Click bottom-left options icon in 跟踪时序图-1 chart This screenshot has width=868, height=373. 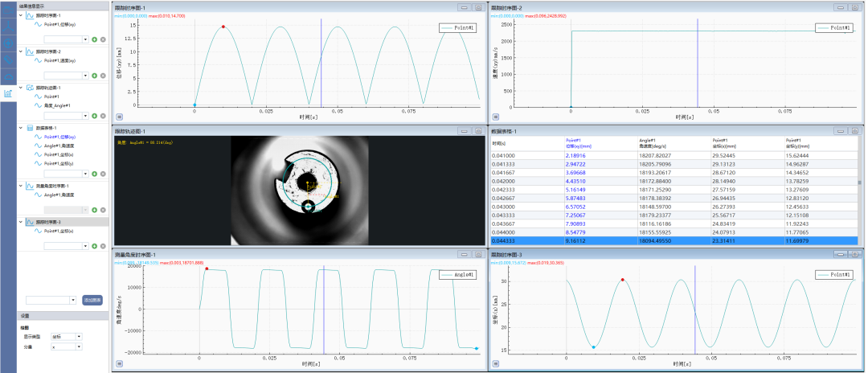point(120,116)
